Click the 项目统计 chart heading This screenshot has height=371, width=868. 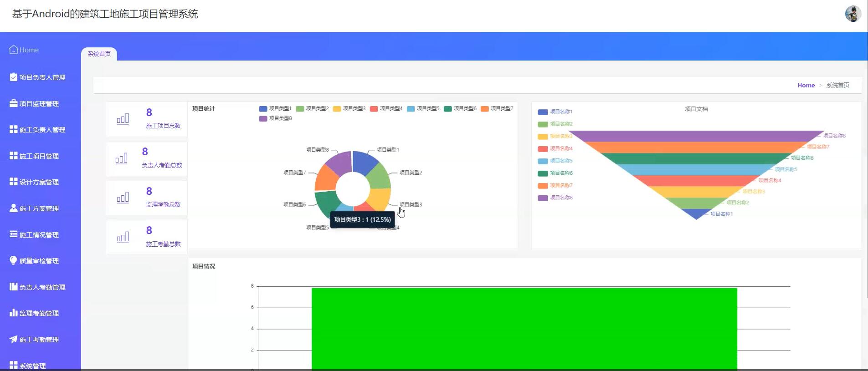pos(204,109)
